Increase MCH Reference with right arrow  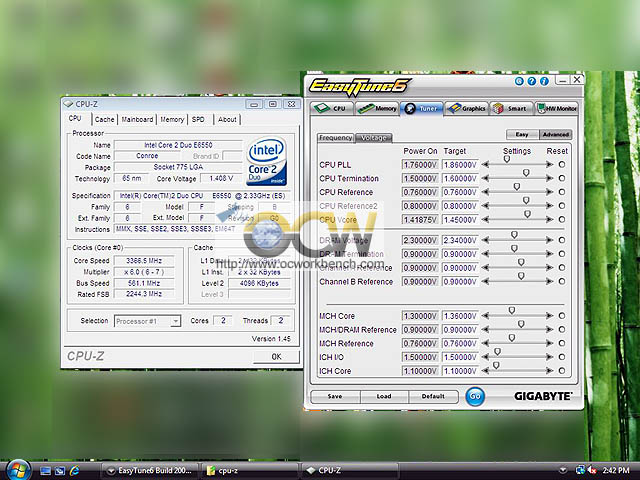[x=550, y=344]
